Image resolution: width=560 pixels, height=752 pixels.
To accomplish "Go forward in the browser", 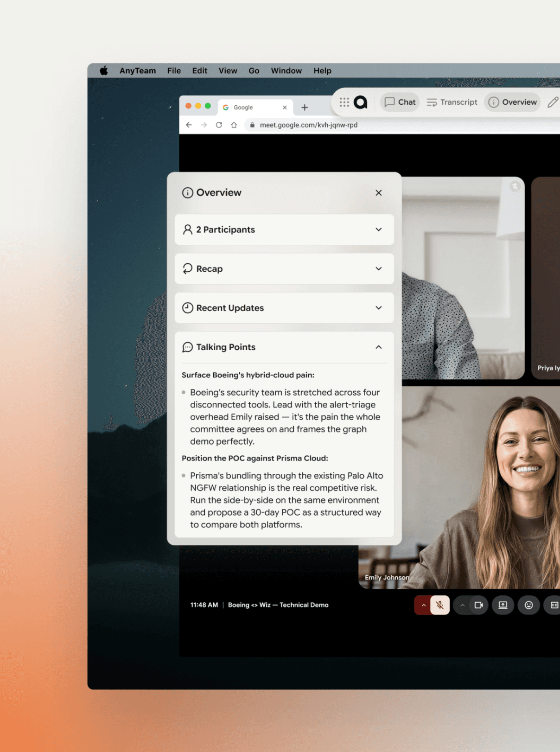I will coord(204,125).
